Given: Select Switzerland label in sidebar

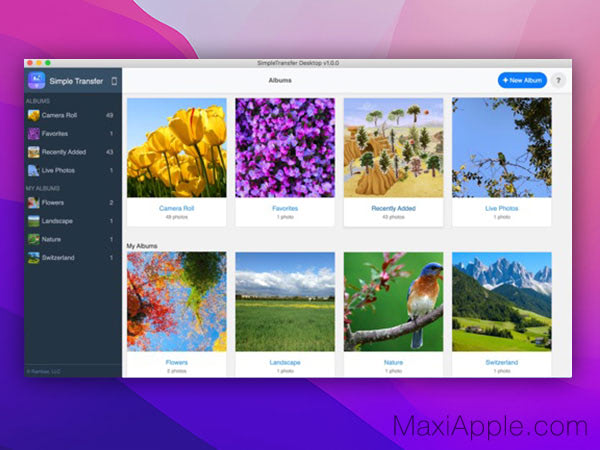Looking at the screenshot, I should (58, 258).
